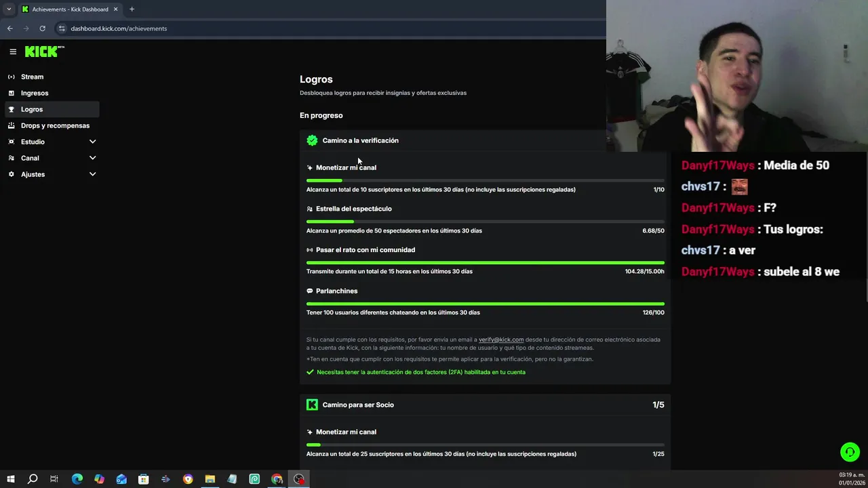
Task: Open Microsoft Store from taskbar
Action: (x=143, y=479)
